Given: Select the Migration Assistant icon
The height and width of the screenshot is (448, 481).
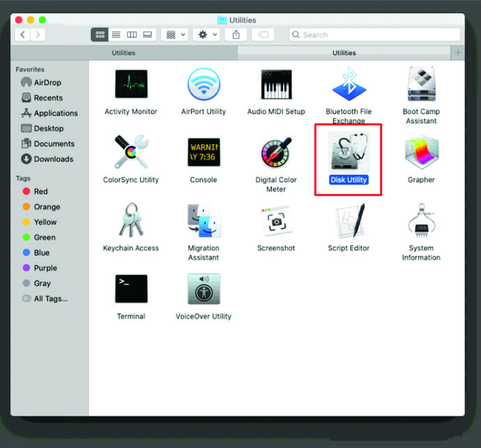Looking at the screenshot, I should [x=204, y=221].
